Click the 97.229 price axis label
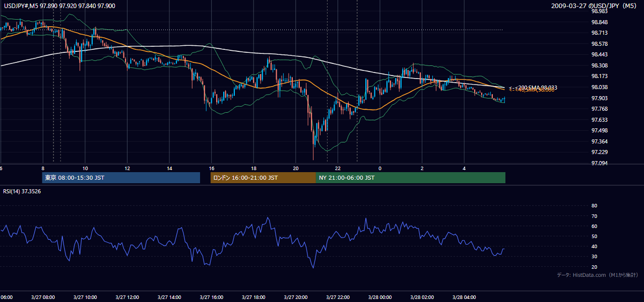This screenshot has height=302, width=644. pyautogui.click(x=599, y=153)
